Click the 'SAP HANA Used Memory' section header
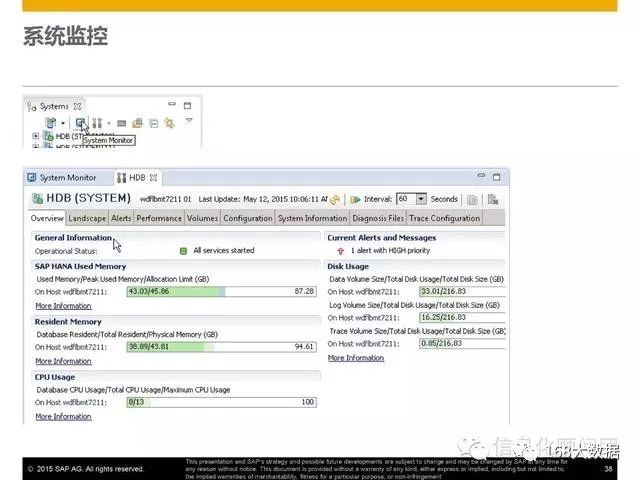The image size is (640, 480). (x=80, y=266)
